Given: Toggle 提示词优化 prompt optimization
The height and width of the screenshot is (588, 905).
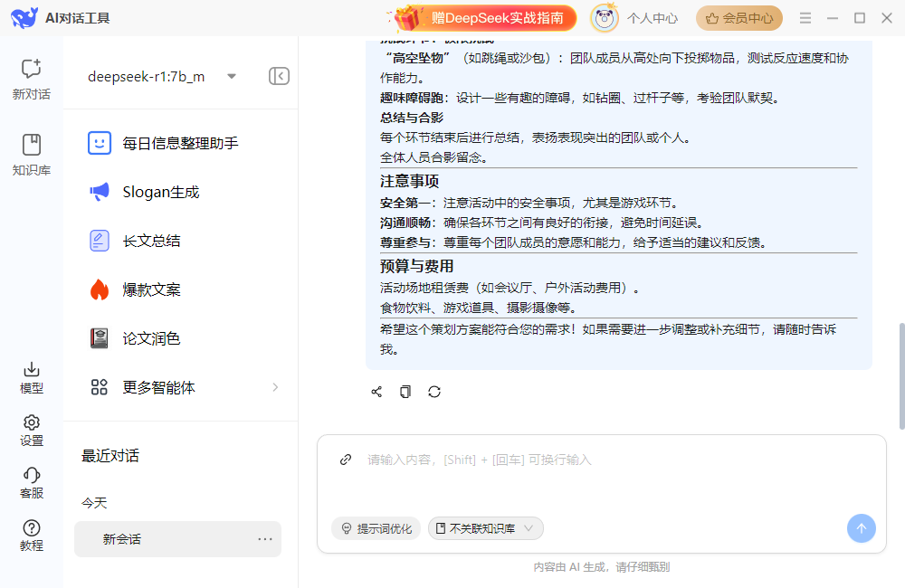Looking at the screenshot, I should [376, 528].
